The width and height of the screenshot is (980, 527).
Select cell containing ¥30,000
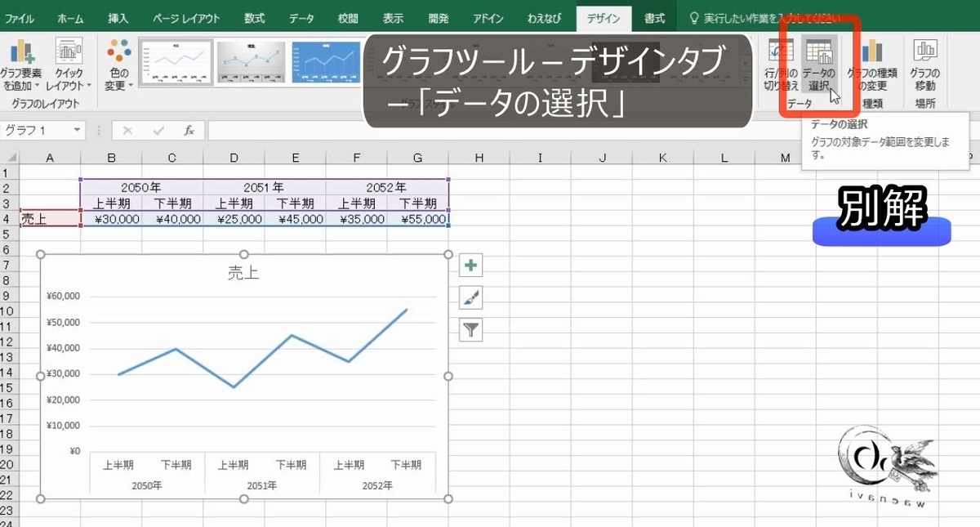pyautogui.click(x=111, y=219)
